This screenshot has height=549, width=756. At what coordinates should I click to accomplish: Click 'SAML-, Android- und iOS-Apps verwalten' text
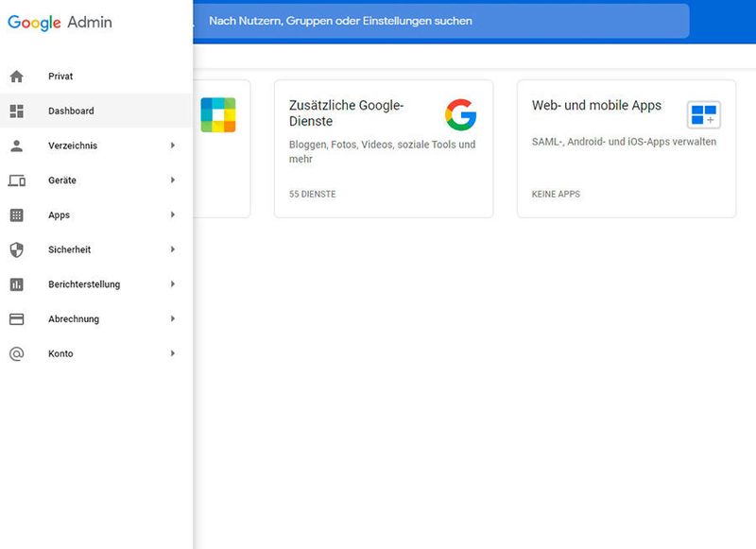[x=624, y=142]
